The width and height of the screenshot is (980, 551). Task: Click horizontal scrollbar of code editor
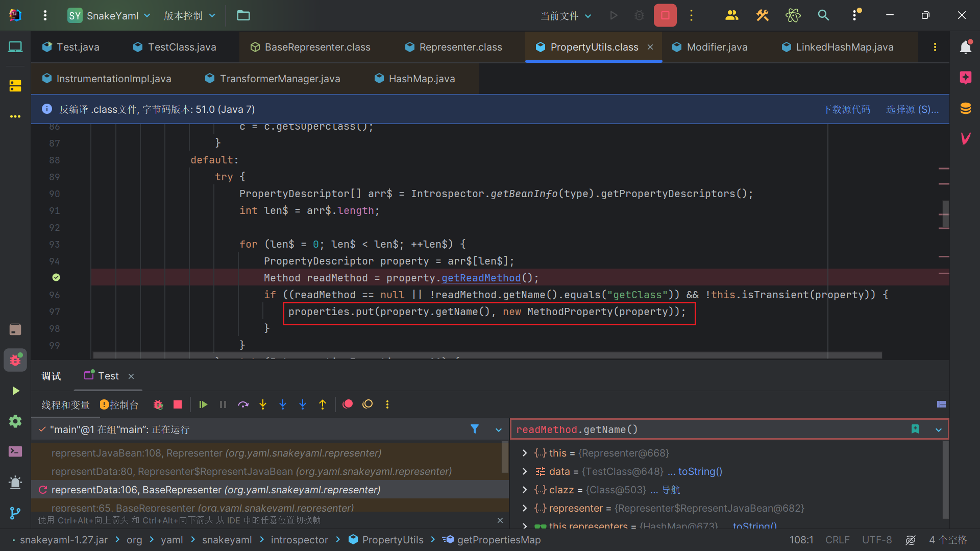(487, 355)
